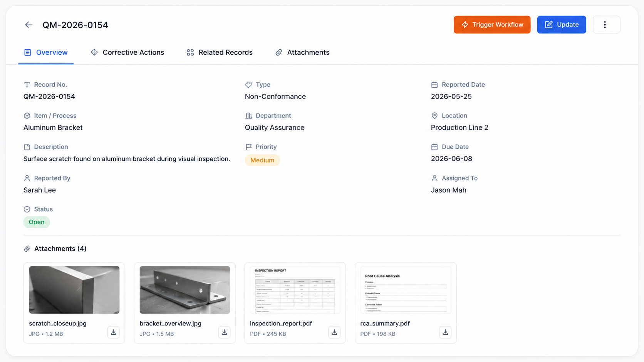
Task: Click the cube icon beside Item / Process
Action: click(27, 116)
